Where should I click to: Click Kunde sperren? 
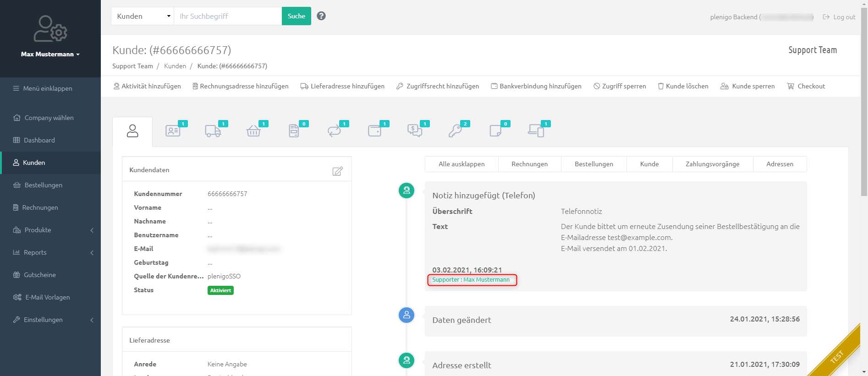point(747,86)
